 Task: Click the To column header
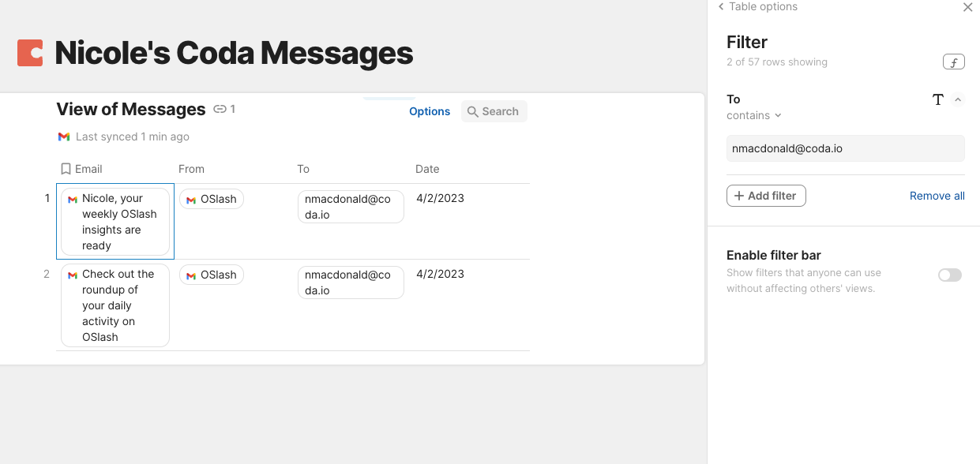coord(303,169)
